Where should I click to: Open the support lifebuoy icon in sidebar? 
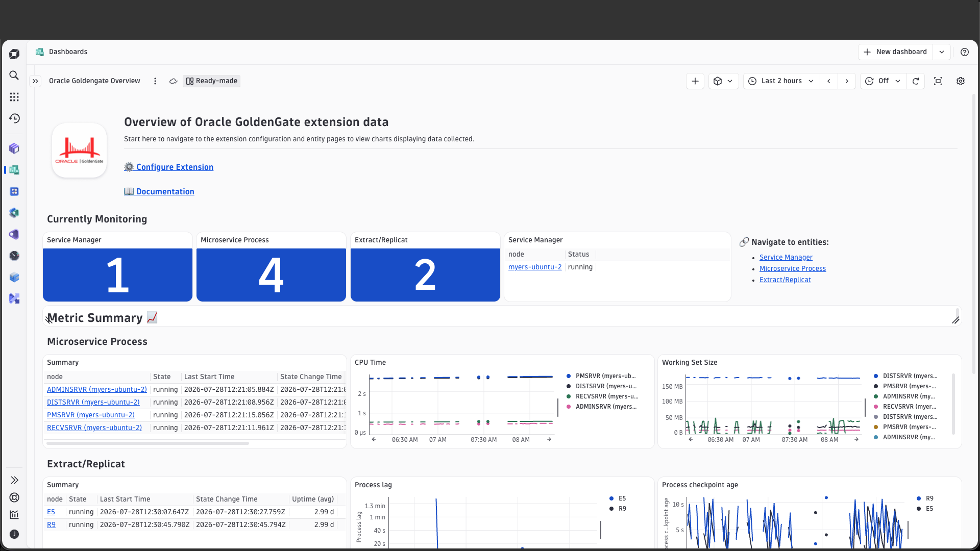coord(14,497)
